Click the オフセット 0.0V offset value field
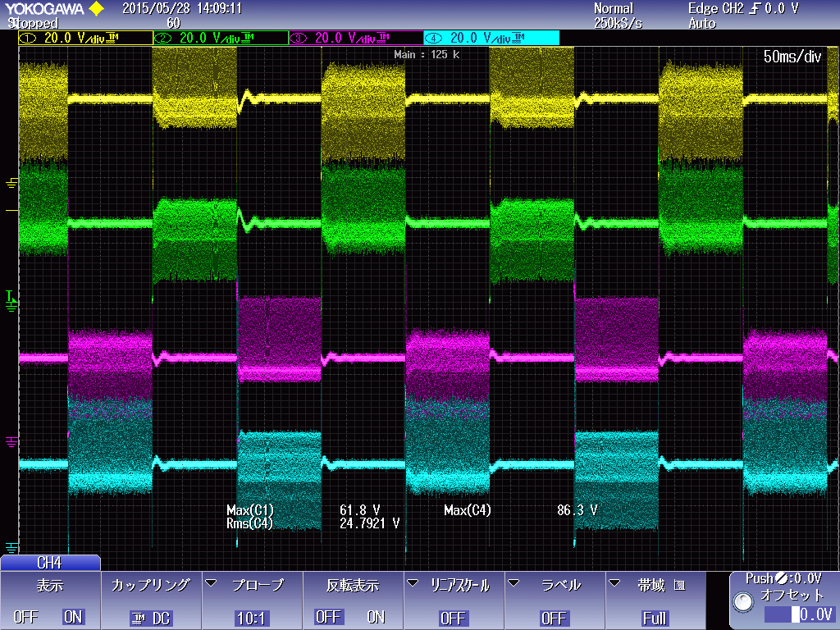 click(x=799, y=614)
